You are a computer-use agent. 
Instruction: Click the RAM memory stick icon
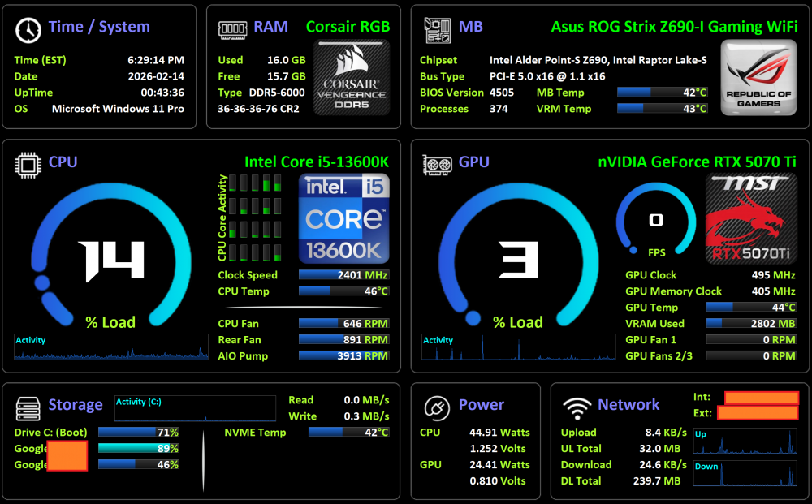(232, 29)
